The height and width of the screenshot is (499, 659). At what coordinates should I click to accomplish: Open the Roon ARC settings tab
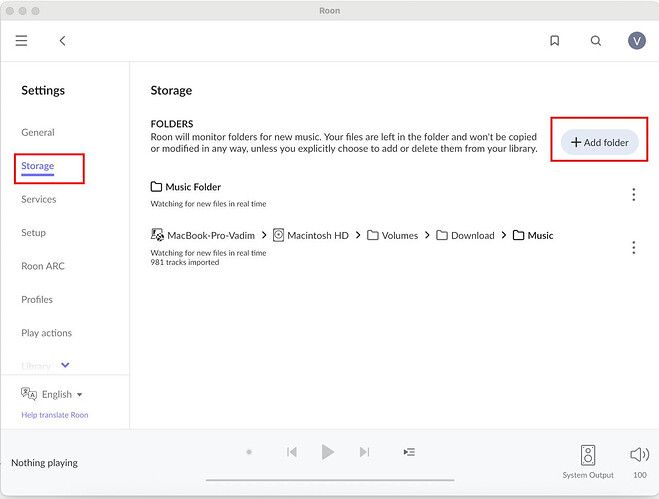click(43, 266)
